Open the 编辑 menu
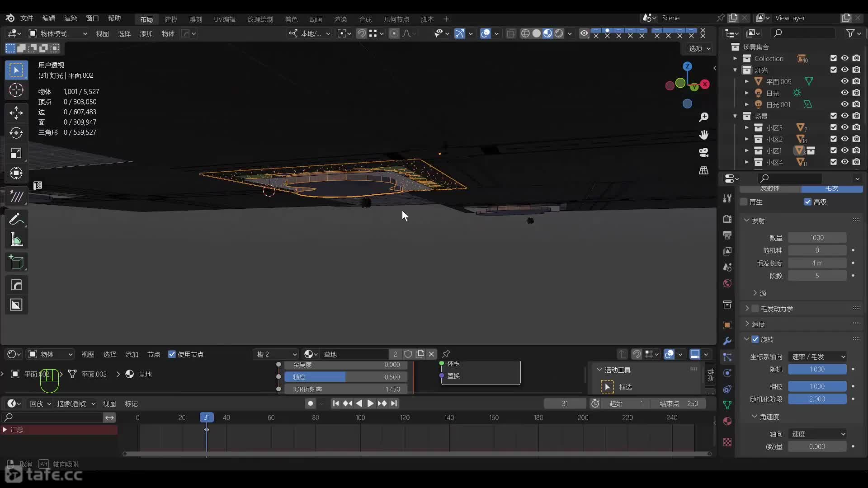This screenshot has width=868, height=488. tap(48, 18)
